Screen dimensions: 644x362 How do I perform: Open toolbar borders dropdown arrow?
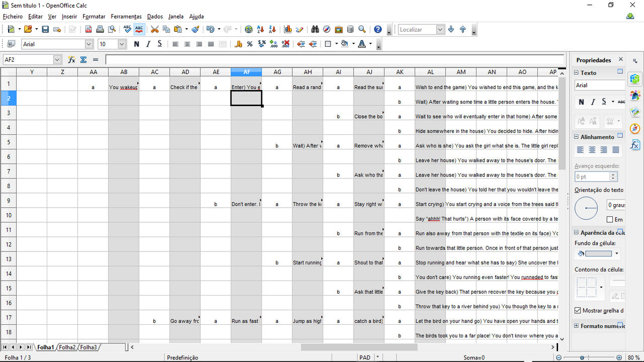pyautogui.click(x=336, y=44)
